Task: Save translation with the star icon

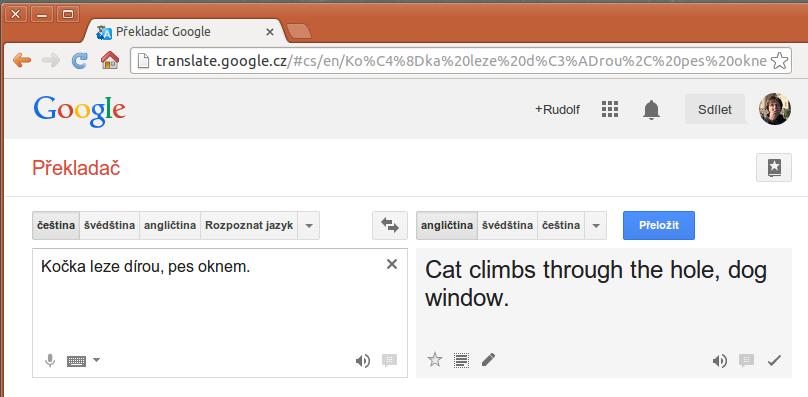Action: click(435, 360)
